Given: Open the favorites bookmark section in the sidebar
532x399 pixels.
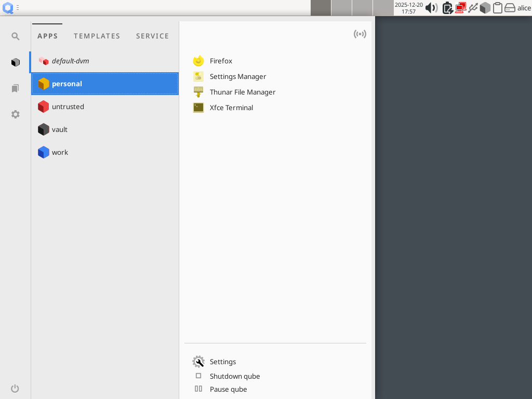Looking at the screenshot, I should tap(15, 88).
